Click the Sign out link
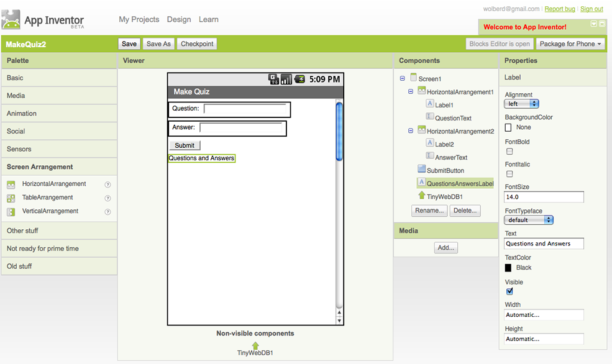 pyautogui.click(x=591, y=9)
